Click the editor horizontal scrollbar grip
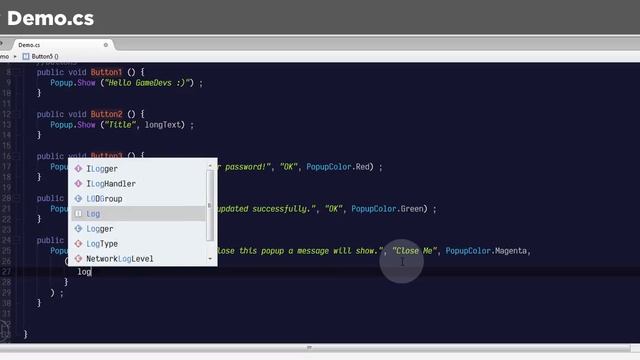The width and height of the screenshot is (640, 360). [x=309, y=347]
